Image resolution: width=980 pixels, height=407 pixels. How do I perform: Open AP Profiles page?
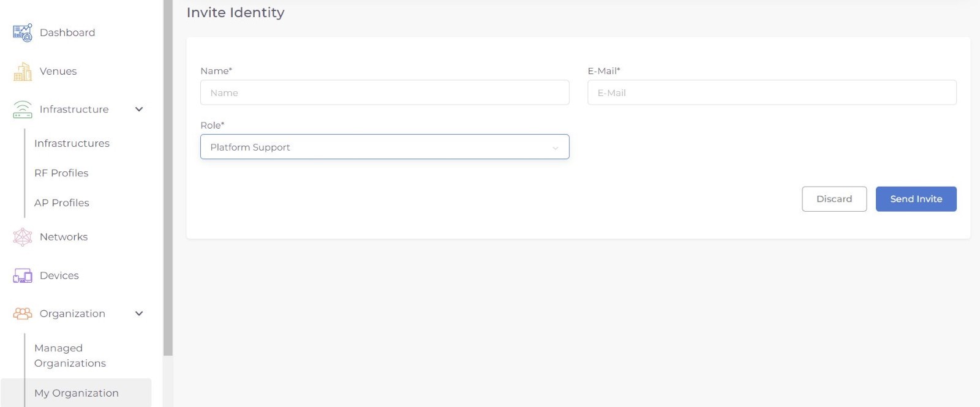62,203
